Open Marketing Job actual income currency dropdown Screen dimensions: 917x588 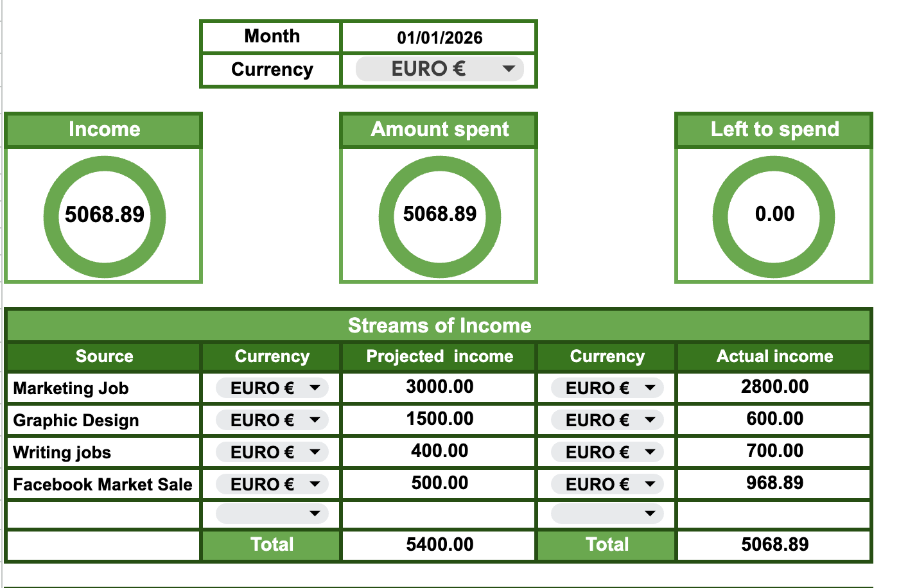(606, 388)
